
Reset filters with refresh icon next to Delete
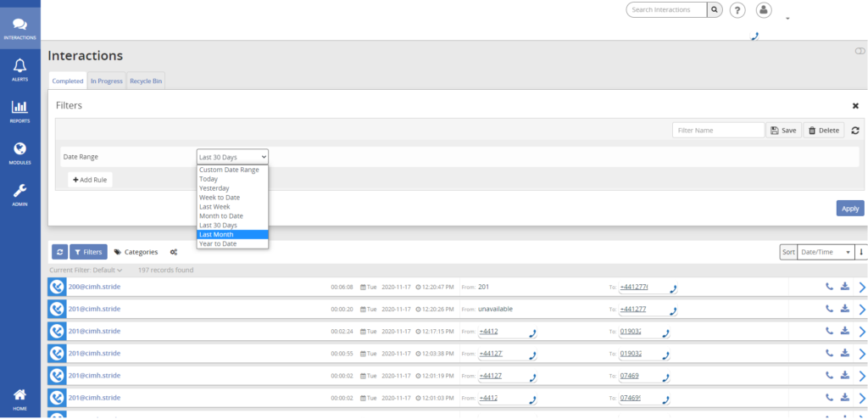[855, 131]
